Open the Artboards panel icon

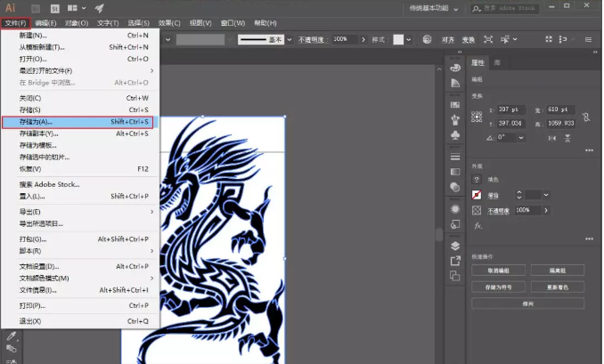[455, 276]
